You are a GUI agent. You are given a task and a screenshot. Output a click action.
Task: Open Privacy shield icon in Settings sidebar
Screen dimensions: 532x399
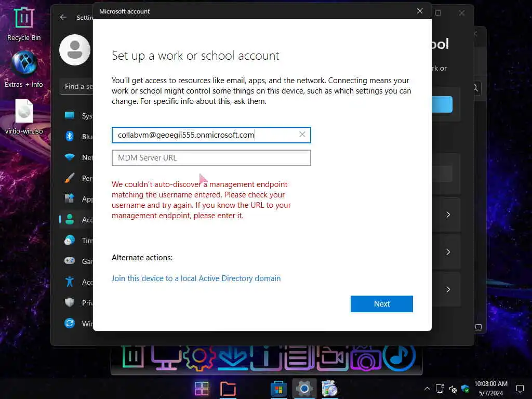coord(70,302)
